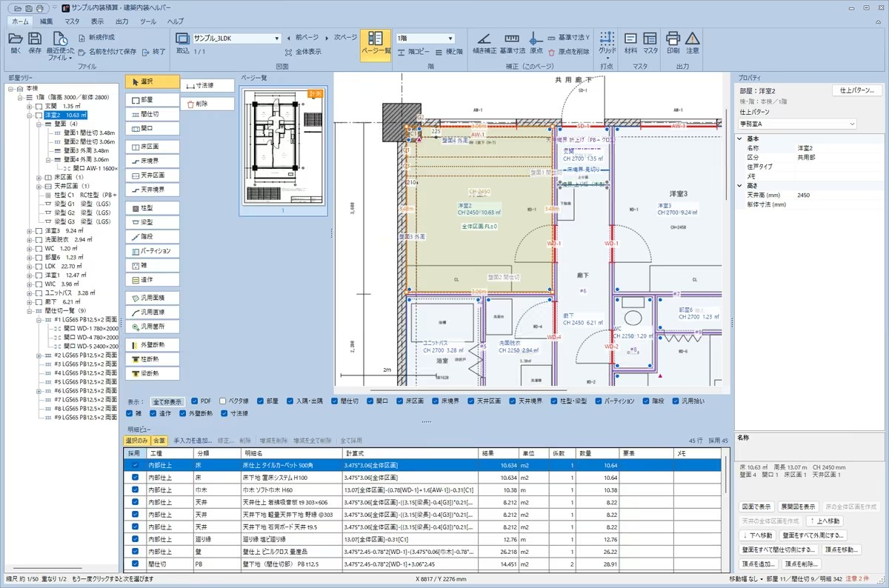Screen dimensions: 889x588
Task: Toggle the ページ一覧 page list button
Action: click(376, 44)
